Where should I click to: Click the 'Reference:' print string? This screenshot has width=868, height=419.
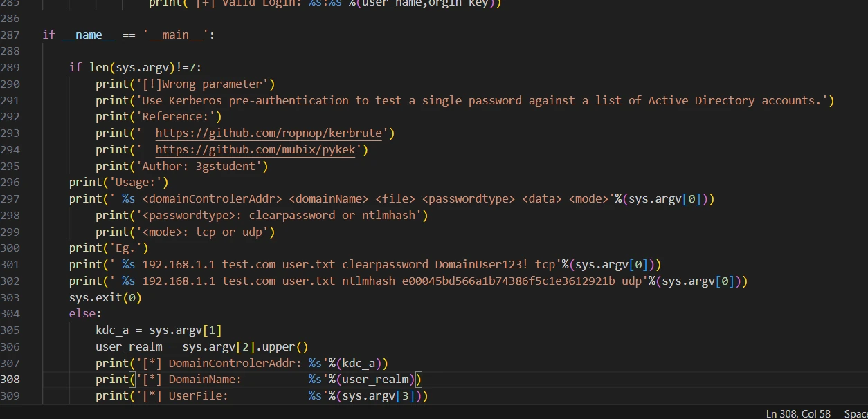[x=175, y=116]
